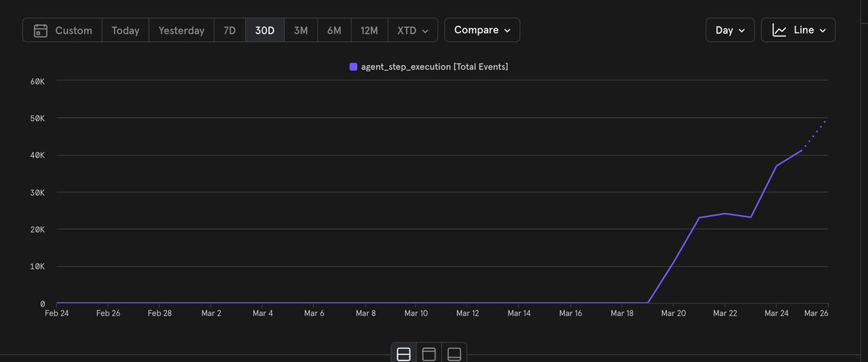Open the Custom date range picker
Image resolution: width=868 pixels, height=362 pixels.
click(x=62, y=30)
